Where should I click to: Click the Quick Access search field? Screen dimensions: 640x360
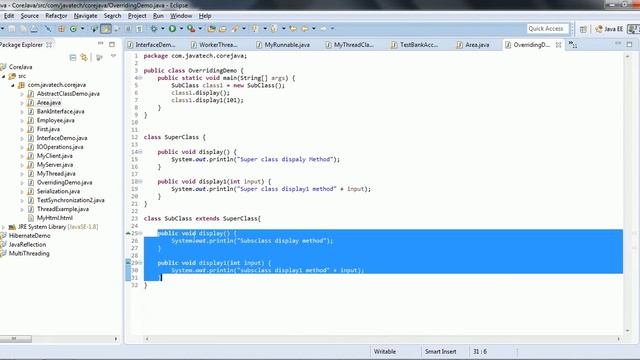tap(547, 29)
